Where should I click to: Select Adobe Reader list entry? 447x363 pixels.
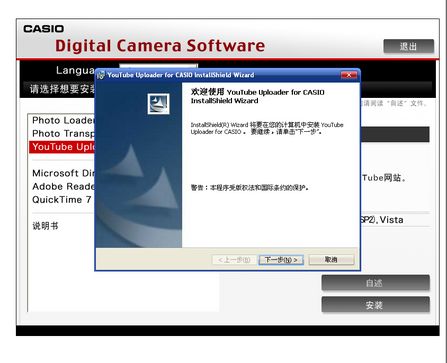click(x=63, y=186)
